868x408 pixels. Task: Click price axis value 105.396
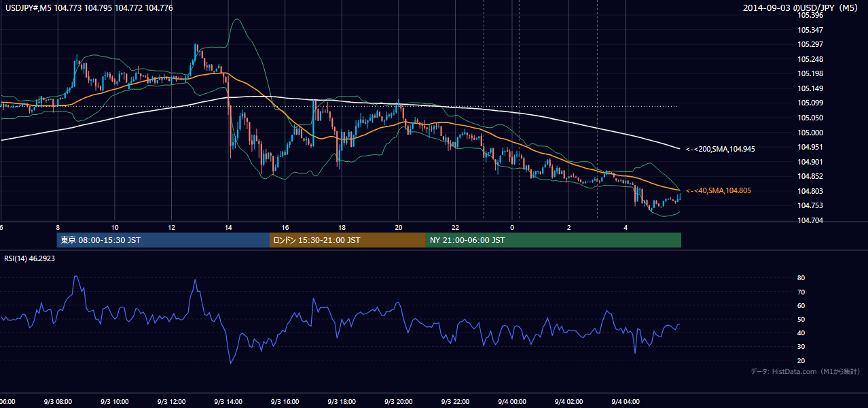(x=810, y=15)
